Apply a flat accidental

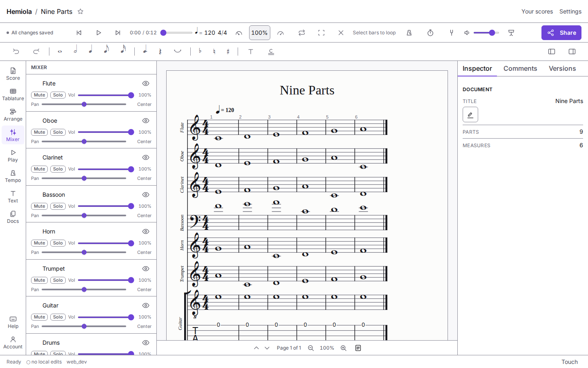[200, 52]
